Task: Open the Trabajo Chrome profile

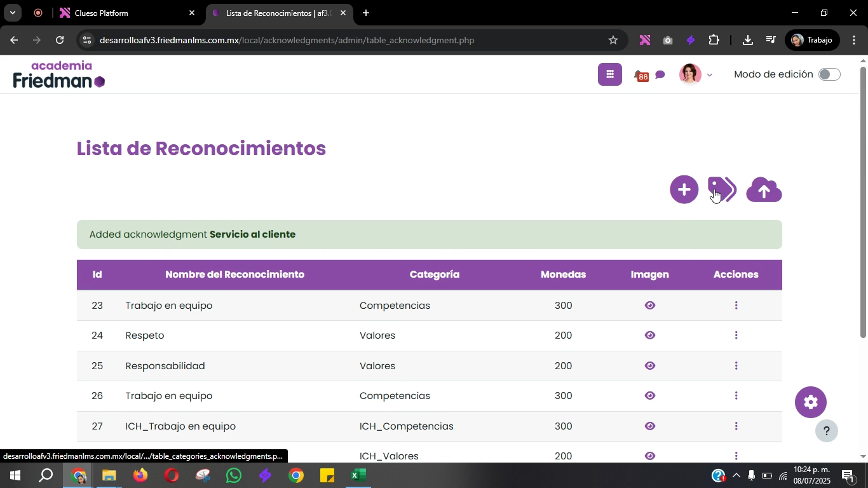Action: 811,40
